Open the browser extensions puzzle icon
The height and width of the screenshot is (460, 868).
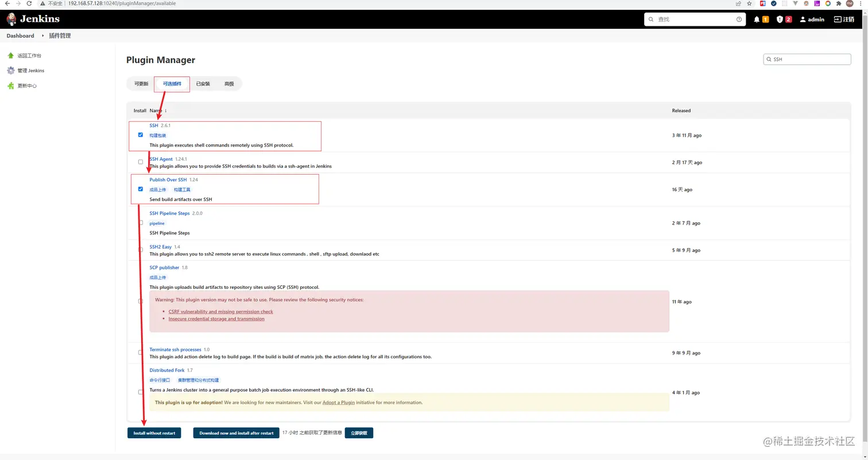839,3
